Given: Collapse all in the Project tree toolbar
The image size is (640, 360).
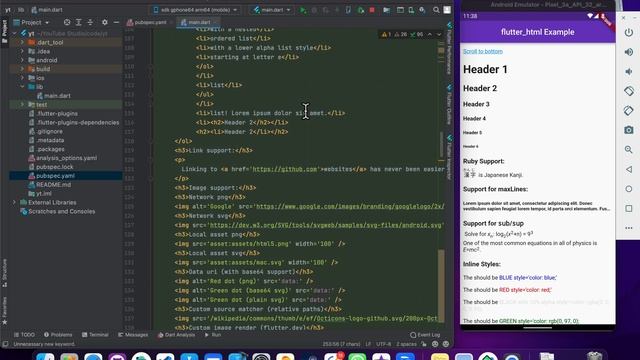Looking at the screenshot, I should click(x=90, y=22).
